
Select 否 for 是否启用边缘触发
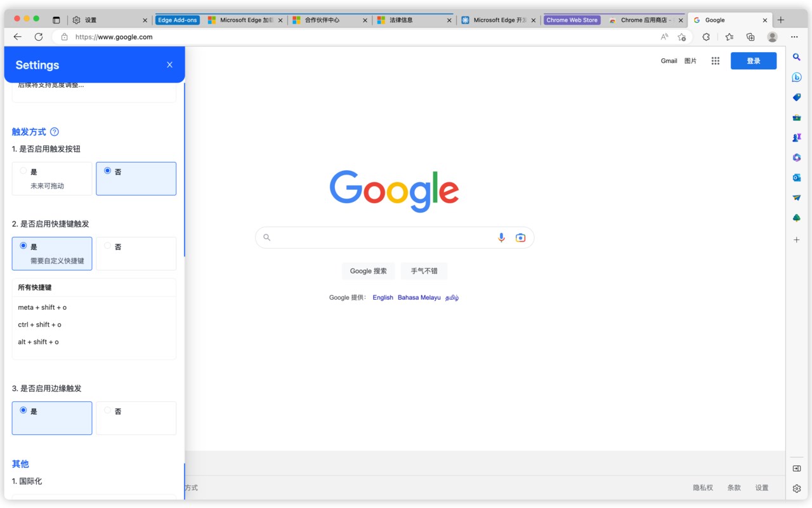pos(136,418)
